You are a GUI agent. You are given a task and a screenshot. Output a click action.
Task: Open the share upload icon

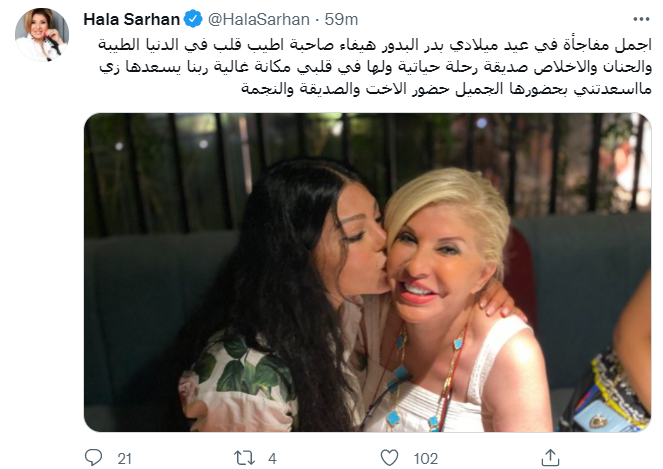click(551, 458)
